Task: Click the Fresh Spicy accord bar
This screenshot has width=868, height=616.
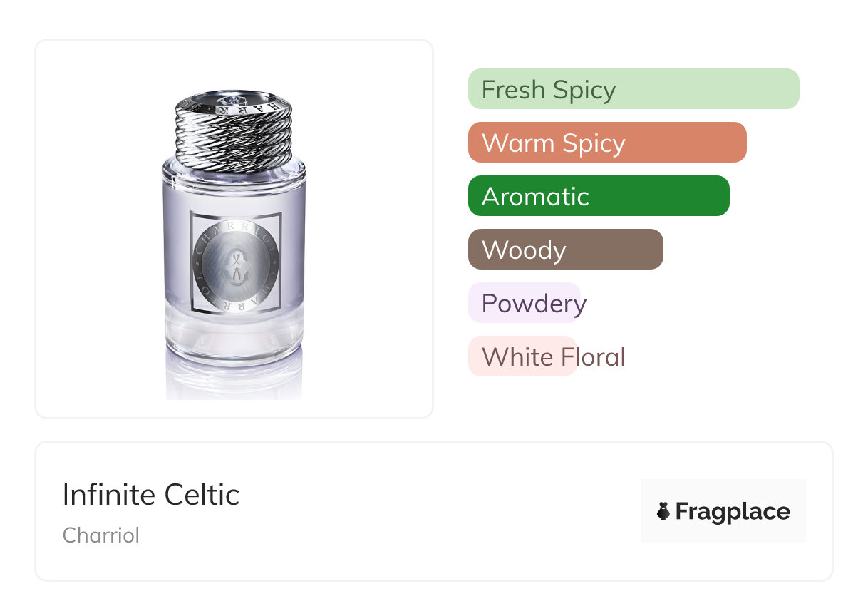Action: click(633, 89)
